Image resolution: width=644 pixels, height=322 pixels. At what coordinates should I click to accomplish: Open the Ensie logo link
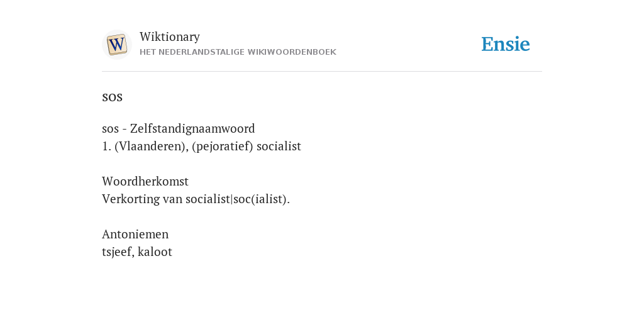pyautogui.click(x=506, y=44)
